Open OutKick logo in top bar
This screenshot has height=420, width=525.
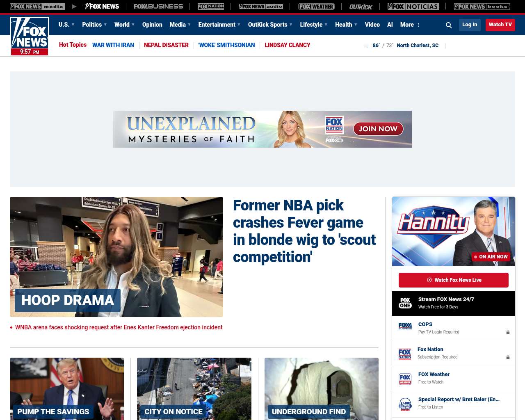[361, 7]
